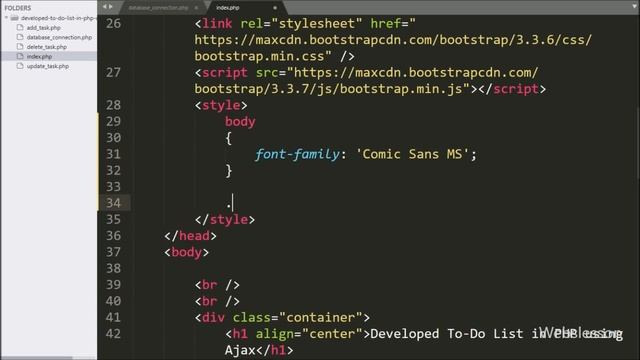The height and width of the screenshot is (360, 640).
Task: Click the 'Comic Sans MS' value
Action: pos(412,154)
